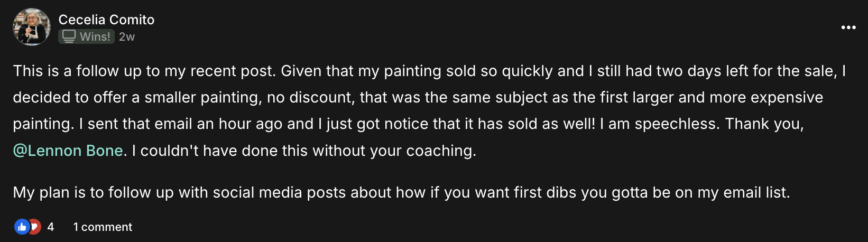Screen dimensions: 868x242
Task: Click the words 'email list' ending the post
Action: tap(755, 192)
